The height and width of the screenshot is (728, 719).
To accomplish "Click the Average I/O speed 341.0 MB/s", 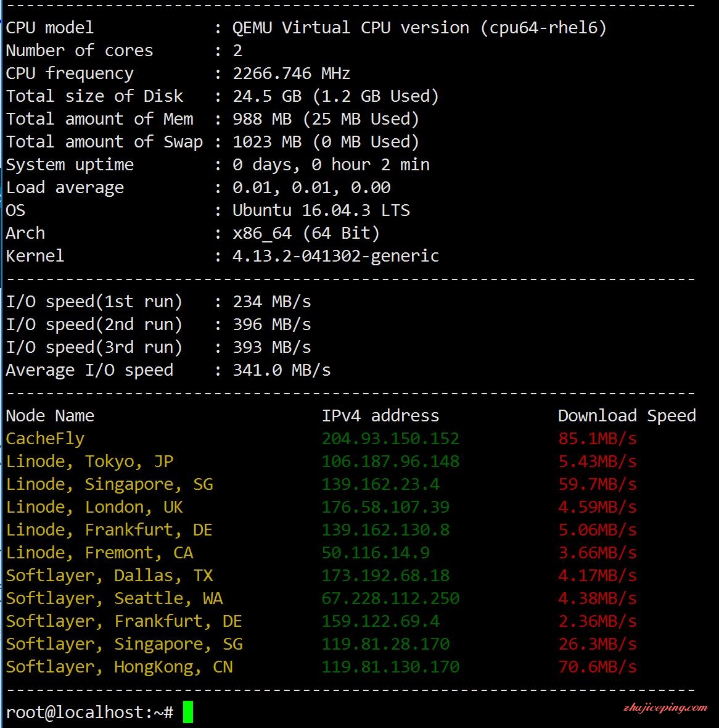I will pyautogui.click(x=282, y=370).
